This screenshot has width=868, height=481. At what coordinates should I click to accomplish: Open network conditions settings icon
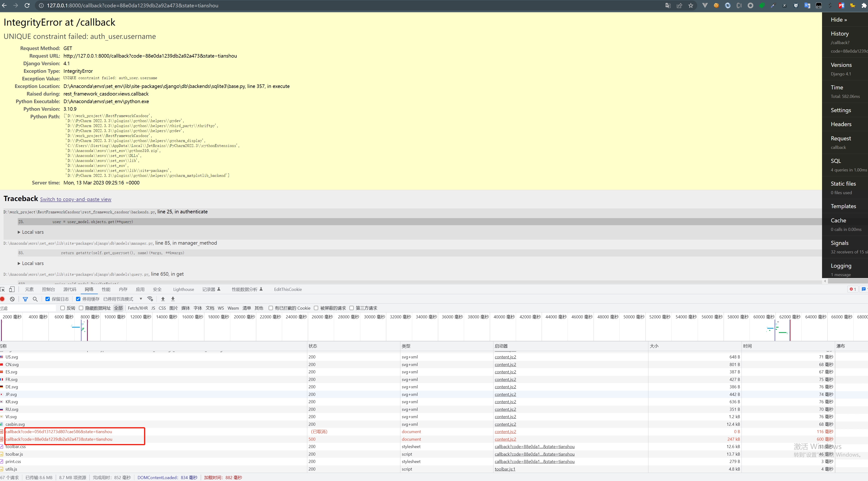coord(150,299)
